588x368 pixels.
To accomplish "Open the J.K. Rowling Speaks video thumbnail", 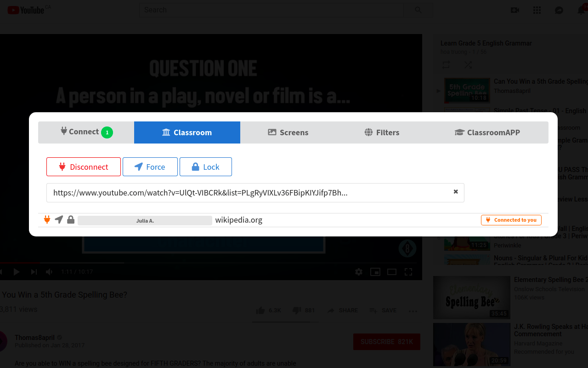I will pos(472,345).
